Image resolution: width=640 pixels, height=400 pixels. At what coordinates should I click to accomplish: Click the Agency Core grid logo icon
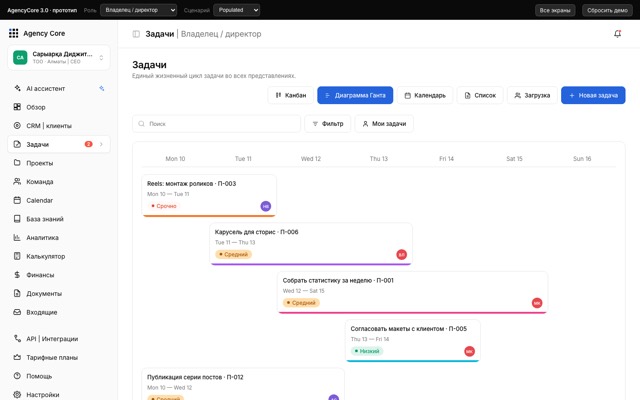click(13, 33)
